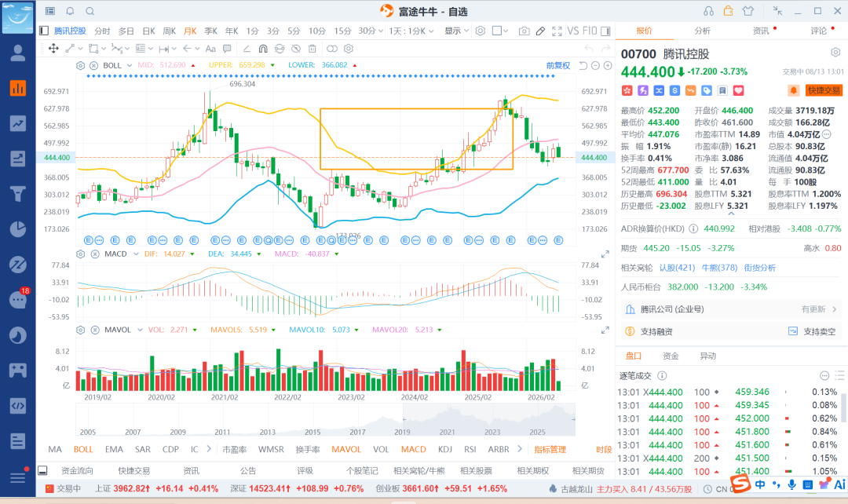The image size is (848, 504).
Task: Close the MACD indicator with its X icon
Action: (x=95, y=254)
